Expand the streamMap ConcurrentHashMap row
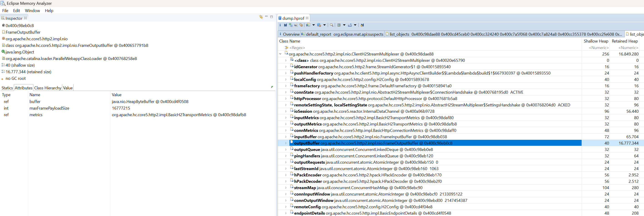644x216 pixels. 286,188
